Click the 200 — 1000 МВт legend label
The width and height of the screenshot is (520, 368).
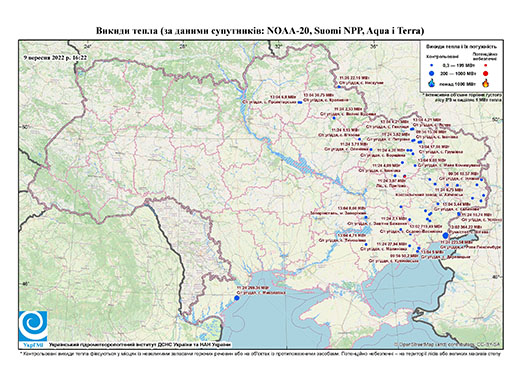click(x=457, y=73)
